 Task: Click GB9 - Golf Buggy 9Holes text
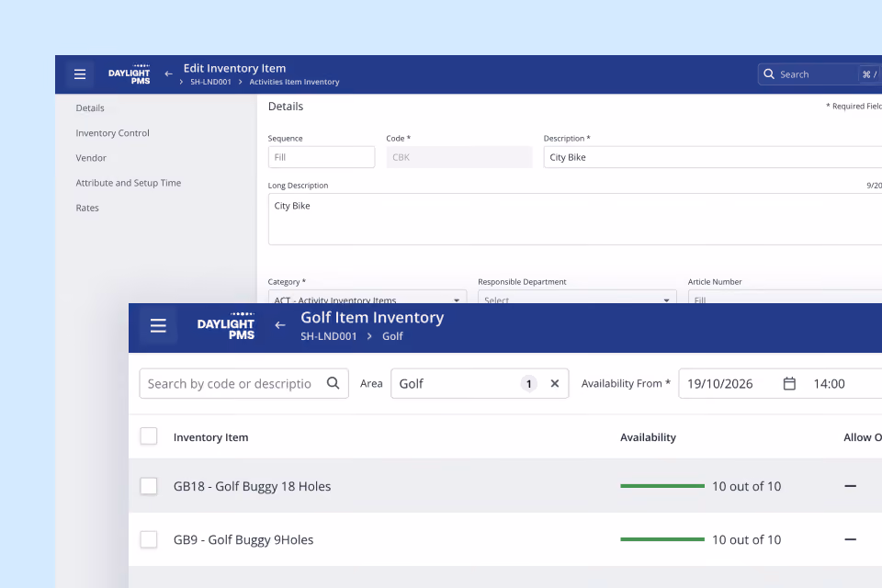(243, 539)
